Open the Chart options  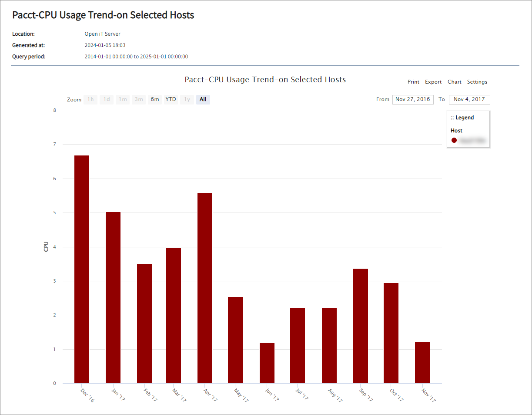pos(454,82)
